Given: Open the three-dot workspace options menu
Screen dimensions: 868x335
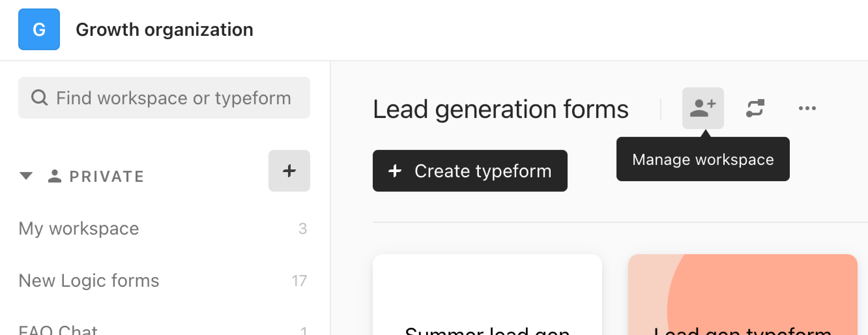Looking at the screenshot, I should [807, 108].
